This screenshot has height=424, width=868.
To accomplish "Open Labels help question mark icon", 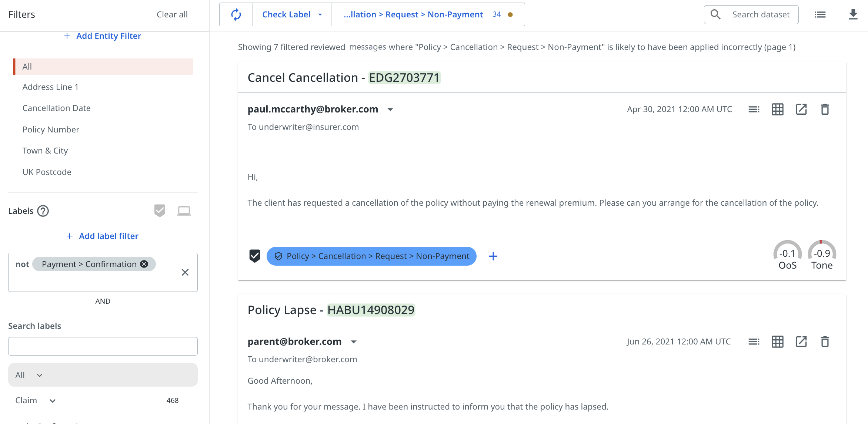I will click(x=43, y=211).
